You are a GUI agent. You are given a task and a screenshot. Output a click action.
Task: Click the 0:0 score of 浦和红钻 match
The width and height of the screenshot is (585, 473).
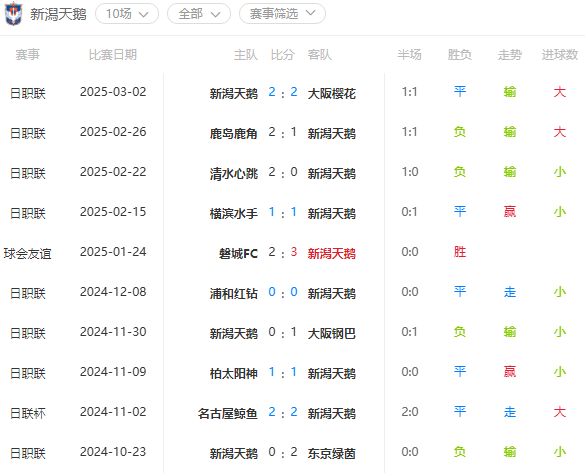tap(283, 292)
